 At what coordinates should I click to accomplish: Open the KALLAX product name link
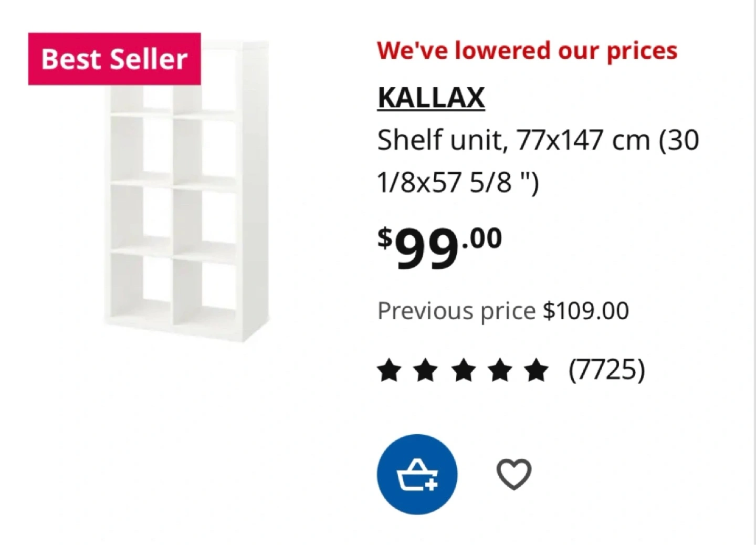point(431,98)
